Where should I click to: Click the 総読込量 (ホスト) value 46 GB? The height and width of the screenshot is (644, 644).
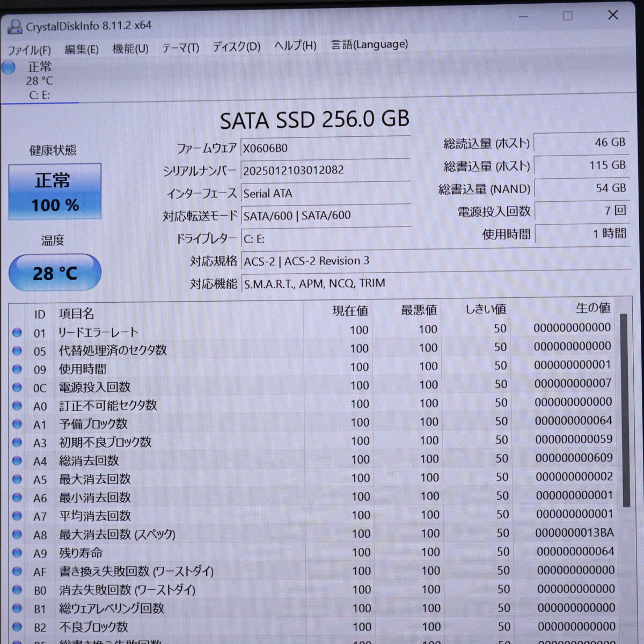[x=582, y=143]
